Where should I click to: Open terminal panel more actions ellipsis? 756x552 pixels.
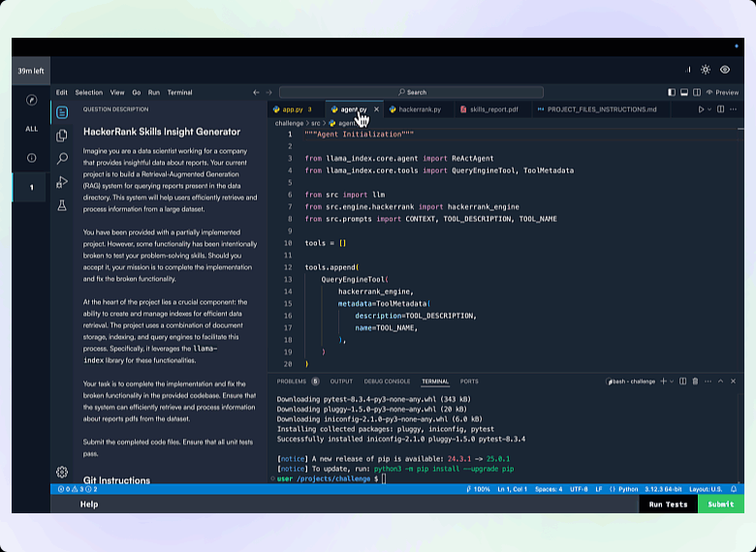coord(708,381)
